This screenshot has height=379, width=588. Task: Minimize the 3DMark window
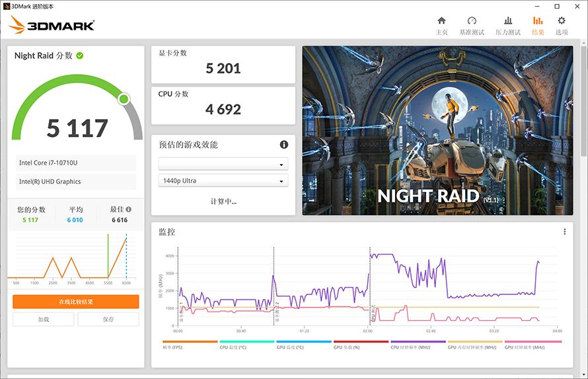coord(537,7)
